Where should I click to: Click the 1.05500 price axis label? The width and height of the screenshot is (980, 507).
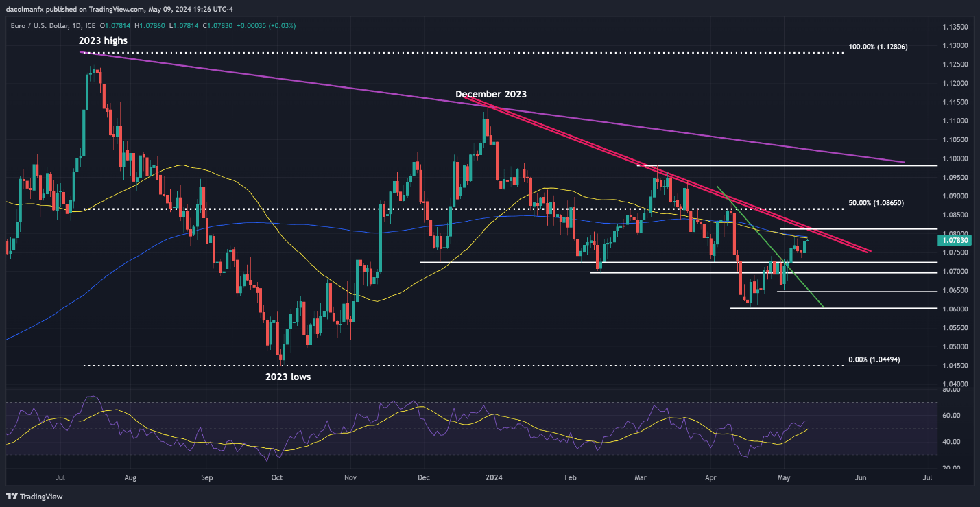955,329
